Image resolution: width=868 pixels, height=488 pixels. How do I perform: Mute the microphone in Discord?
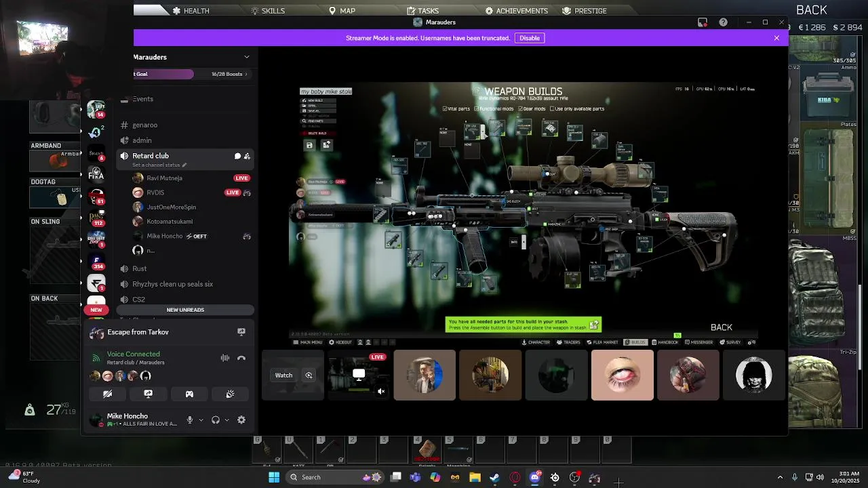coord(190,420)
